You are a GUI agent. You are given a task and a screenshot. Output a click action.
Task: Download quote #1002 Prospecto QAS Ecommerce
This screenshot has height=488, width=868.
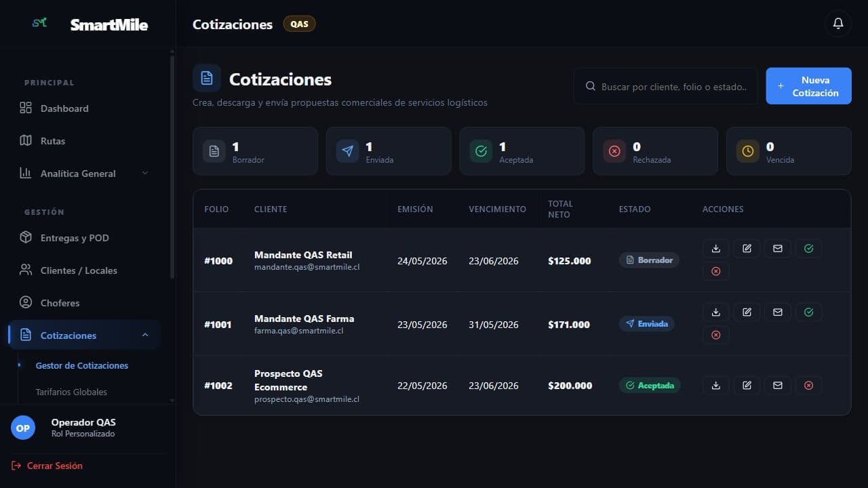(715, 386)
